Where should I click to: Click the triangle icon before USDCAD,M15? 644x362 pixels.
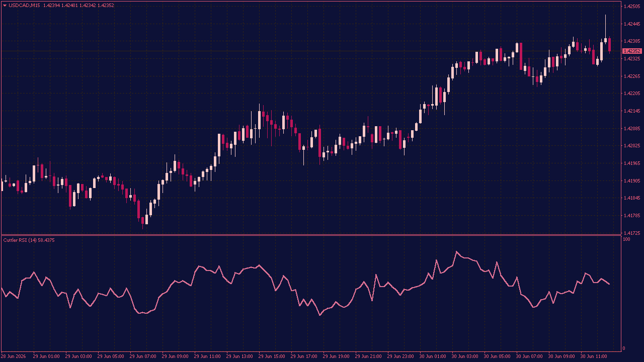coord(5,6)
